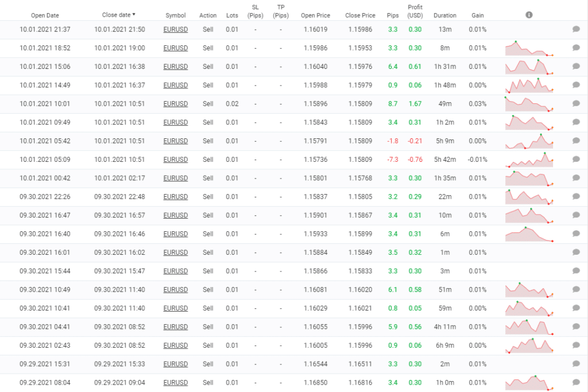Select the -0.01% gain cell
588x392 pixels.
[x=477, y=160]
